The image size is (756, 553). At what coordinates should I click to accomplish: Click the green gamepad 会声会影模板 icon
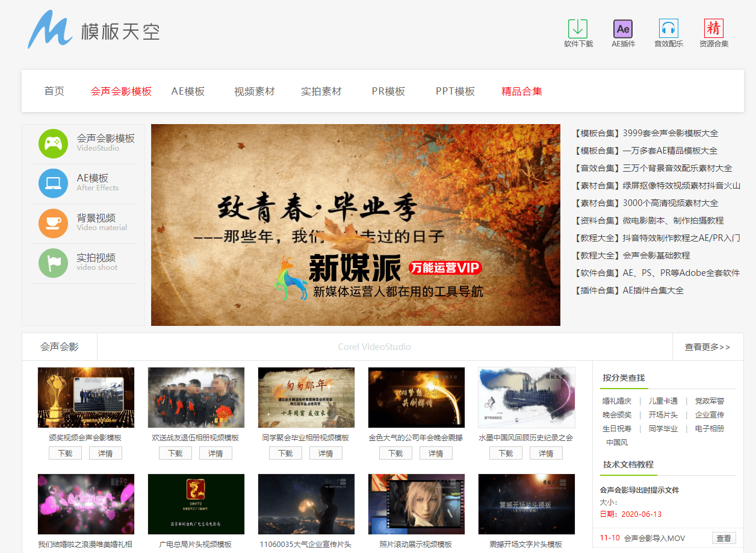point(53,143)
